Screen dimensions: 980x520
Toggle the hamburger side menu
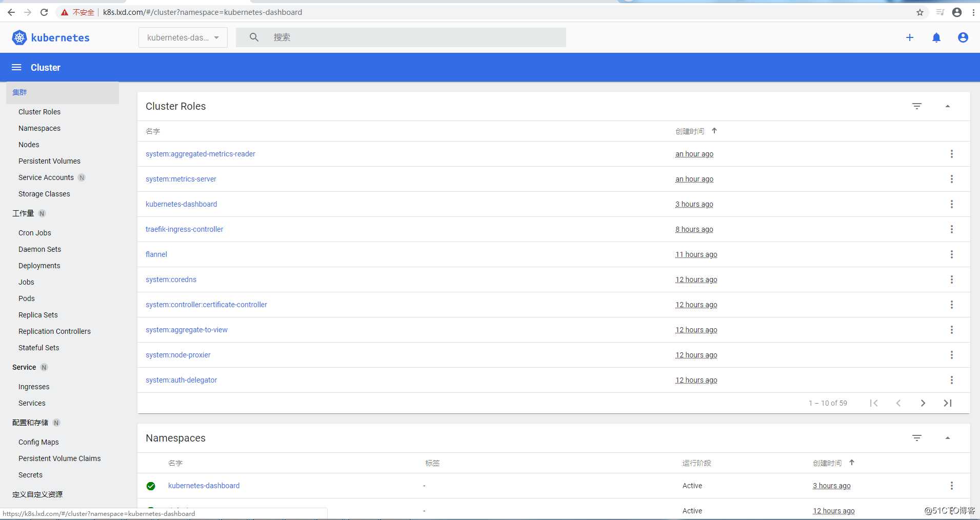[16, 67]
